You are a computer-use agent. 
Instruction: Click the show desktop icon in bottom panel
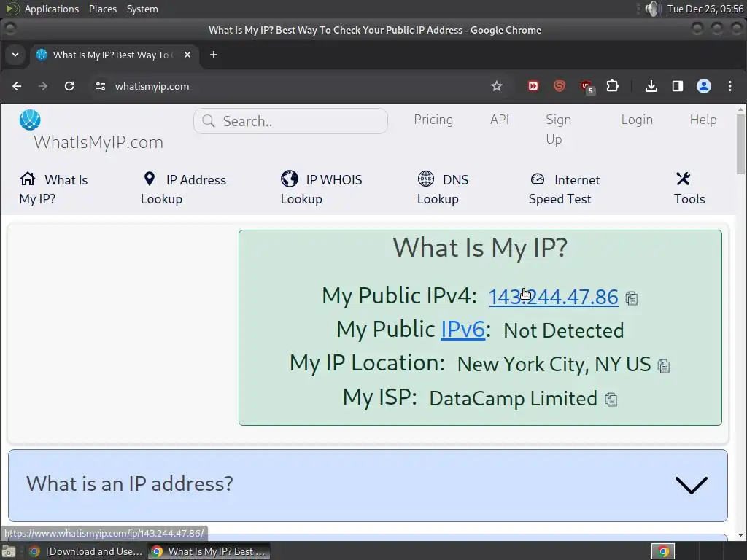point(9,551)
